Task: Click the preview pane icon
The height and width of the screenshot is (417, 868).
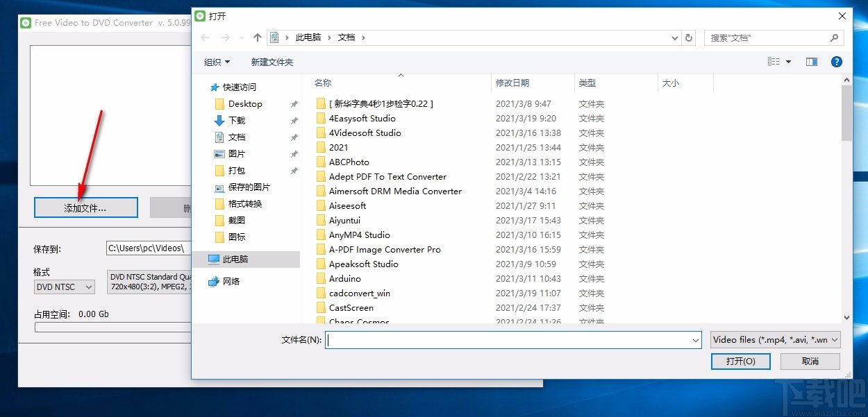Action: tap(811, 61)
